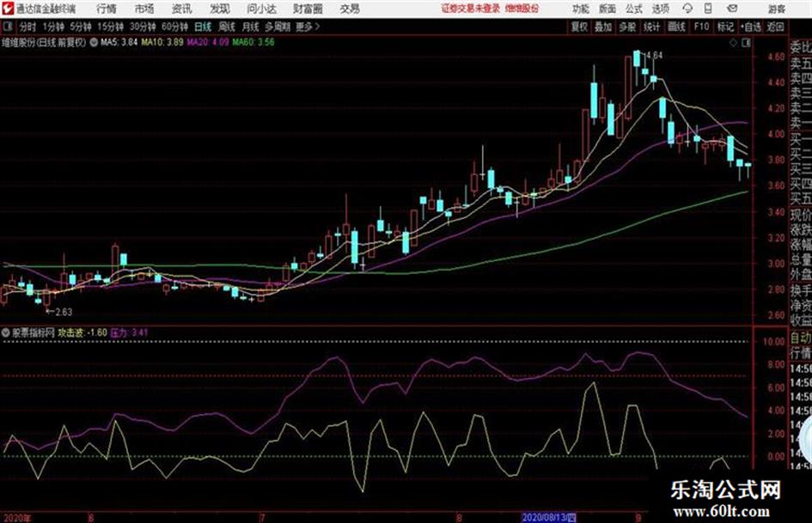Screen dimensions: 812x523
Task: Switch to 15分钟 period
Action: point(110,27)
